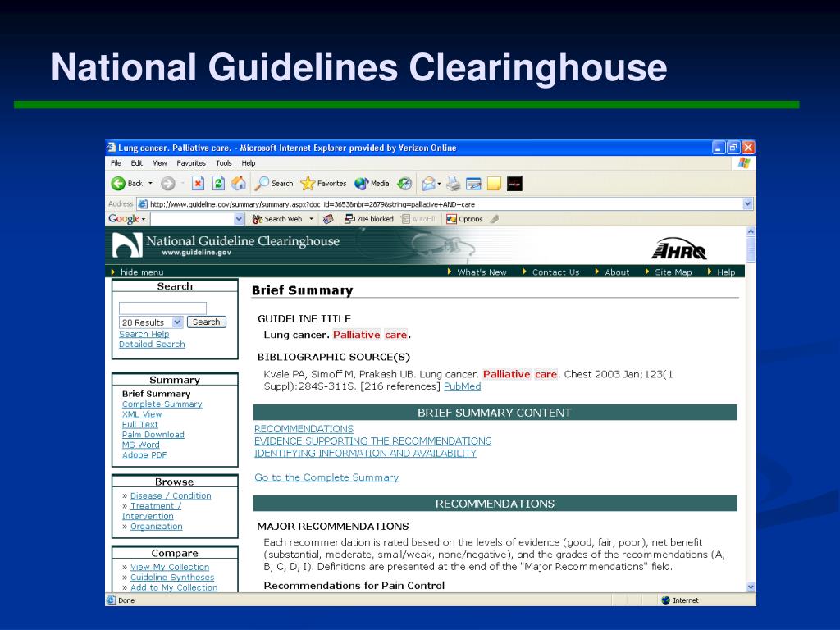This screenshot has width=840, height=630.
Task: Click the 704 blocked popup blocker button
Action: (x=368, y=219)
